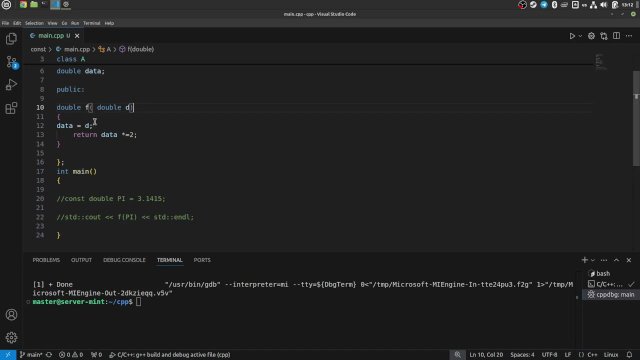Split the editor to the right

click(x=616, y=36)
